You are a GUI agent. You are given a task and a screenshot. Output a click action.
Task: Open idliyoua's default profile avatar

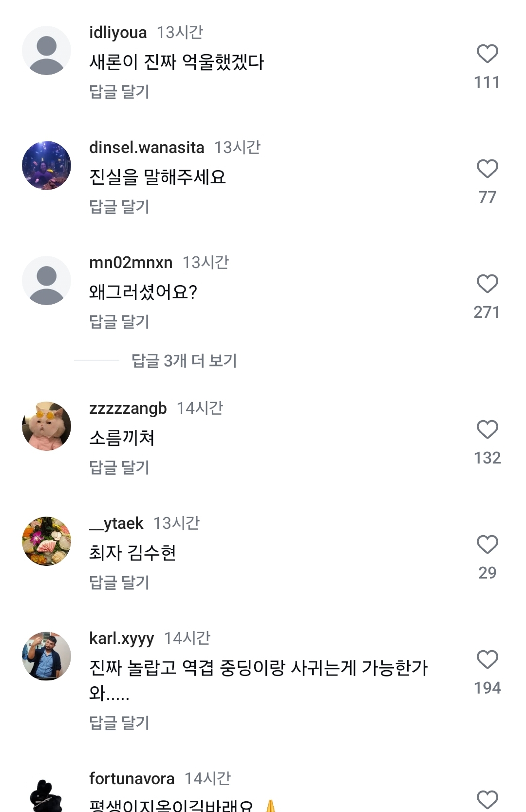tap(47, 51)
